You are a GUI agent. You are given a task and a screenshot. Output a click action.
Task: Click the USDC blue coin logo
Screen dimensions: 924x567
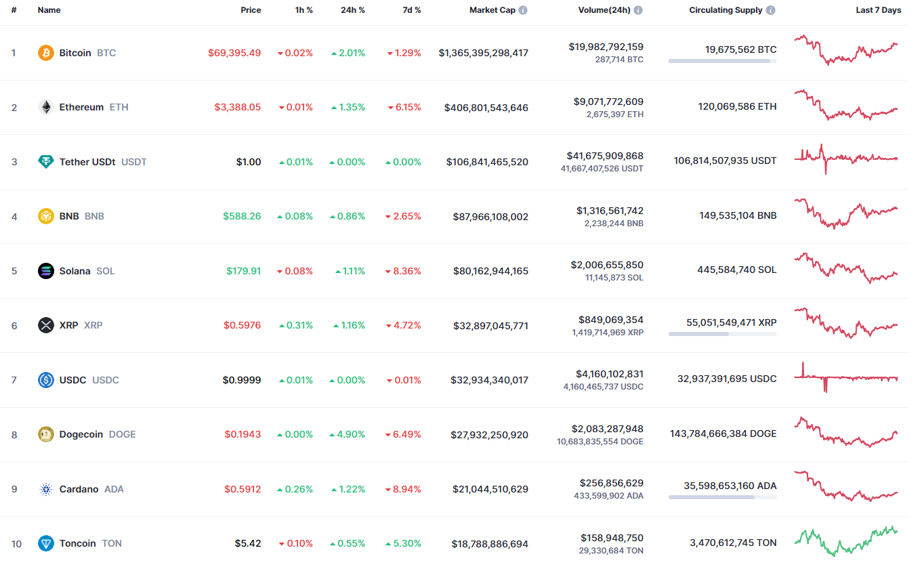click(x=45, y=380)
